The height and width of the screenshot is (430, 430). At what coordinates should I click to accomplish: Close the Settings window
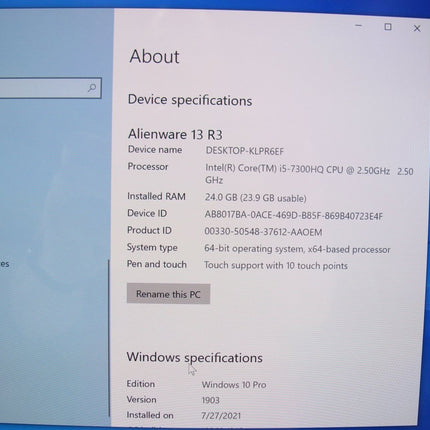coord(417,29)
